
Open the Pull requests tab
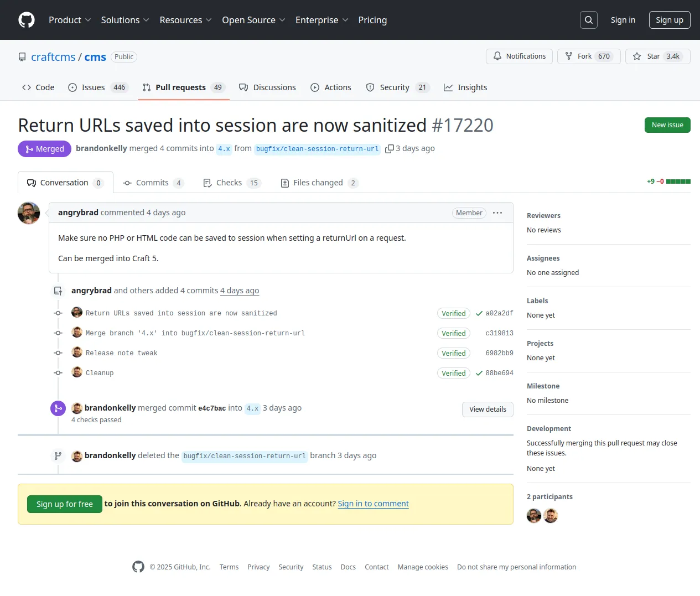click(184, 87)
